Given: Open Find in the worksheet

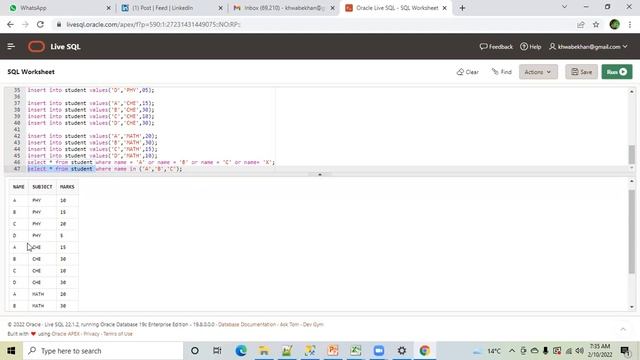Looking at the screenshot, I should (502, 72).
